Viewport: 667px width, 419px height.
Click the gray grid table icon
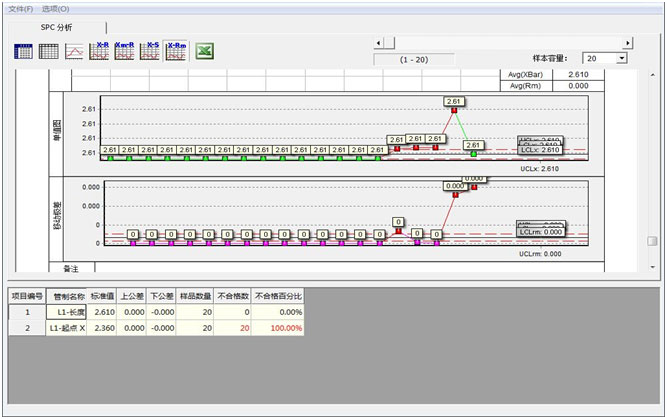click(x=48, y=51)
